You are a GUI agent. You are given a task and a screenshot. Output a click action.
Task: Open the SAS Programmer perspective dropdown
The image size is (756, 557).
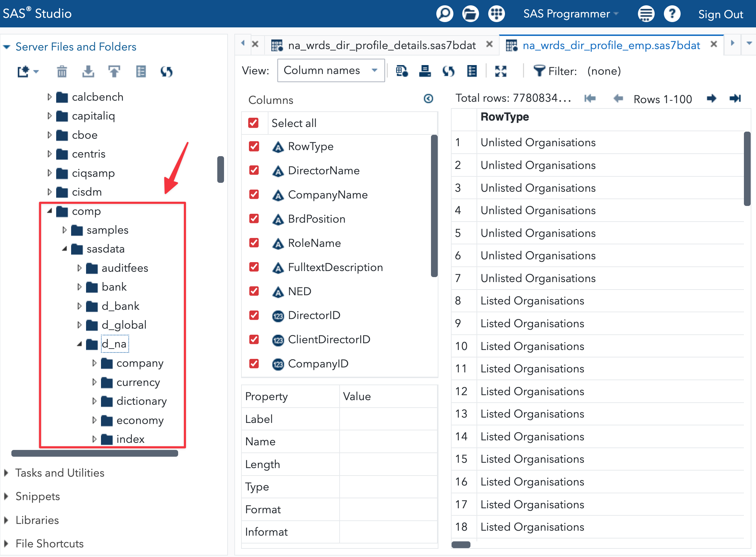[x=571, y=14]
